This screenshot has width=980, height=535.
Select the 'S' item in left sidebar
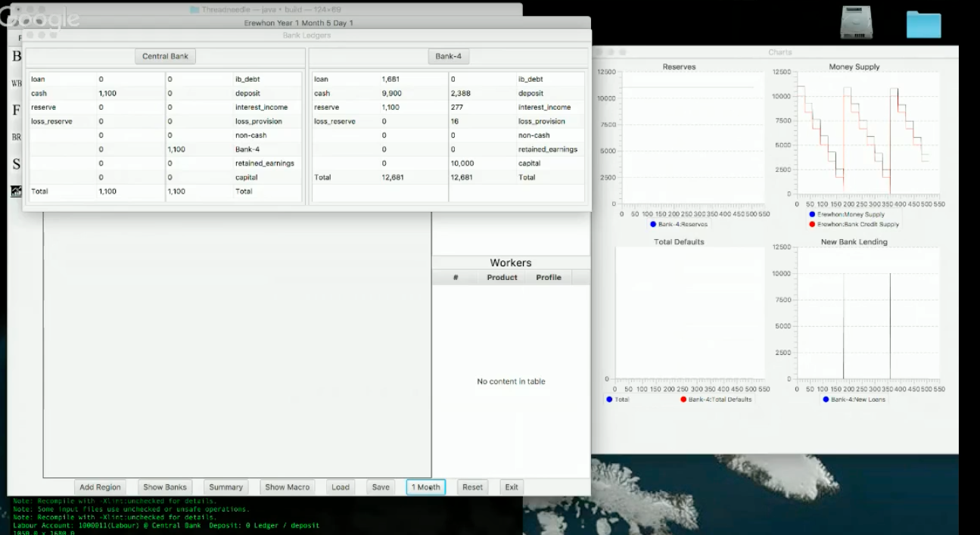(x=16, y=164)
